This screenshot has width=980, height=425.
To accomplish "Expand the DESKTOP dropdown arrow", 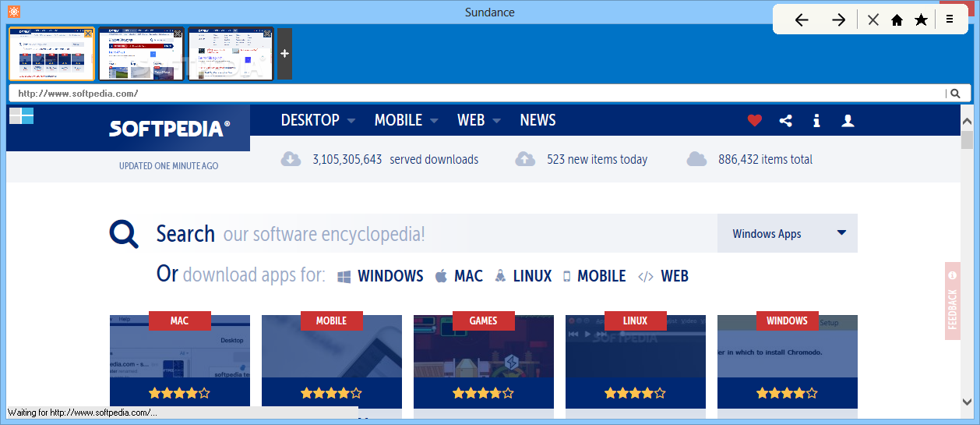I will 351,121.
